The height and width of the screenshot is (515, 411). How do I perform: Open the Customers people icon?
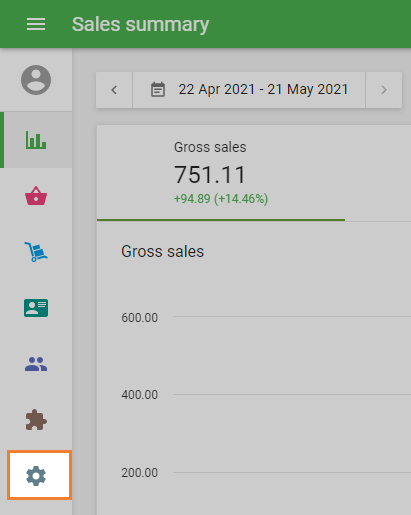[x=36, y=364]
